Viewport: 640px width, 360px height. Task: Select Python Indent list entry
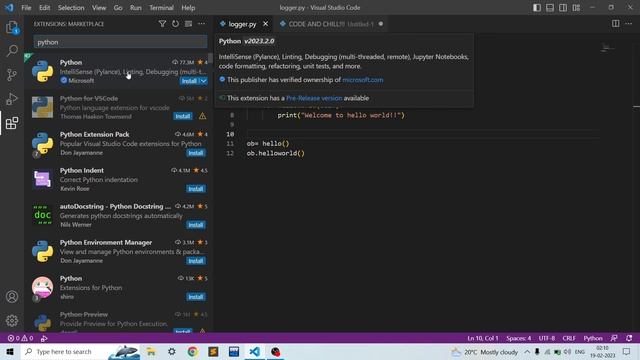click(x=118, y=179)
